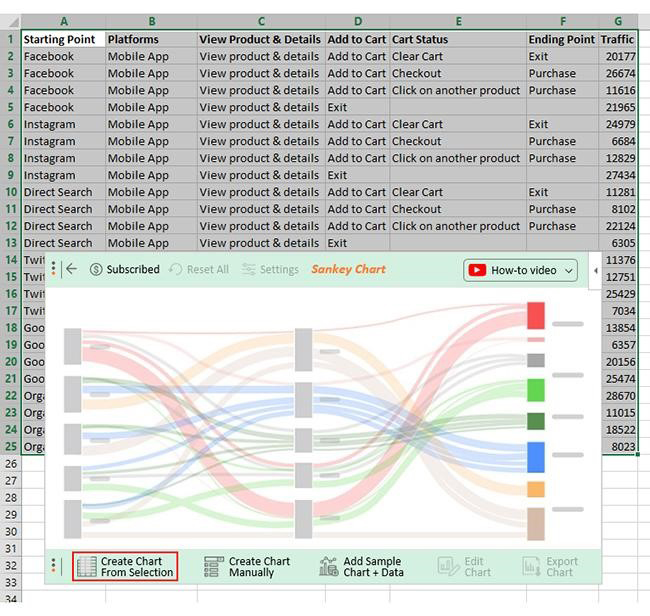
Task: Select the Ending Point header cell
Action: [x=563, y=39]
